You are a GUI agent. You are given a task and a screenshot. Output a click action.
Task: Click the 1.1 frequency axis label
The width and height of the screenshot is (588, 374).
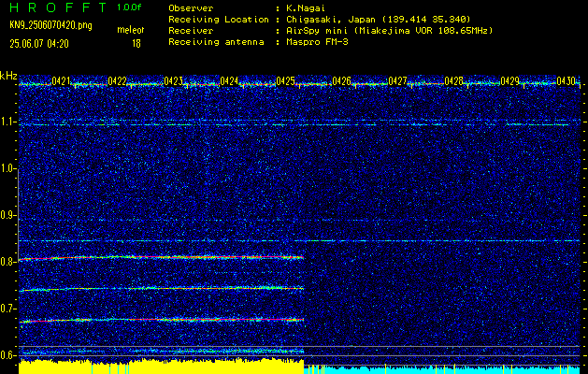coord(7,122)
